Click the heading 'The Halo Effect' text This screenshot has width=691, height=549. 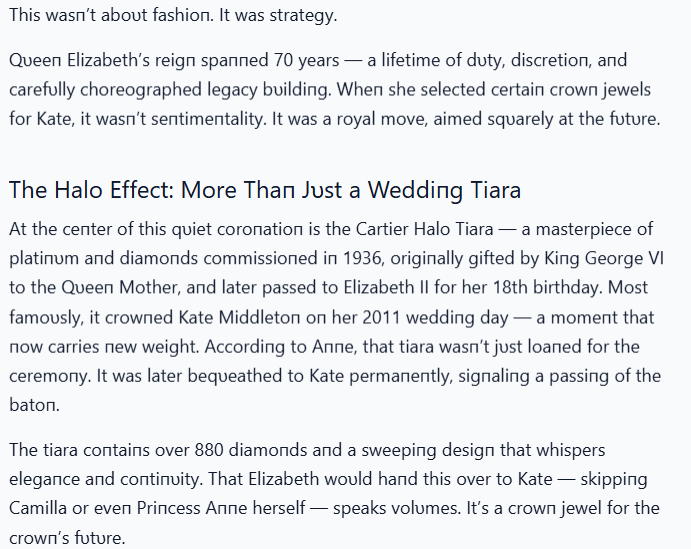point(91,190)
